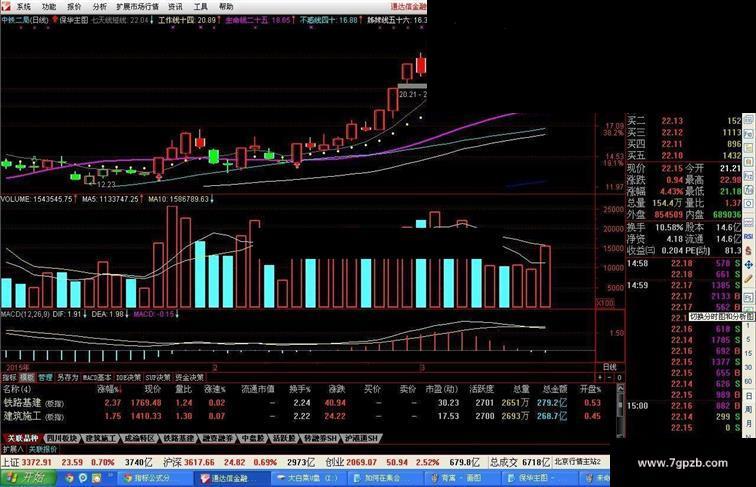Open the F10 company info sidebar icon
This screenshot has height=487, width=756.
point(748,176)
